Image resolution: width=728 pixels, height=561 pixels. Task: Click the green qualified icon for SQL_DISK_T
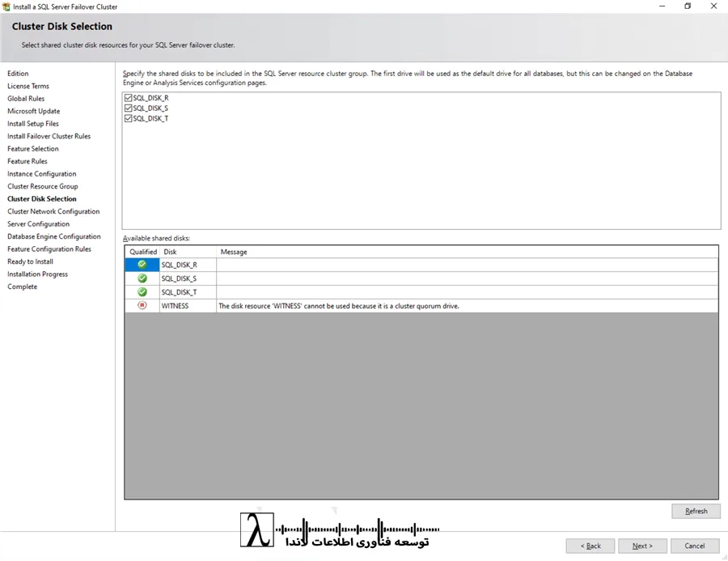pyautogui.click(x=142, y=292)
